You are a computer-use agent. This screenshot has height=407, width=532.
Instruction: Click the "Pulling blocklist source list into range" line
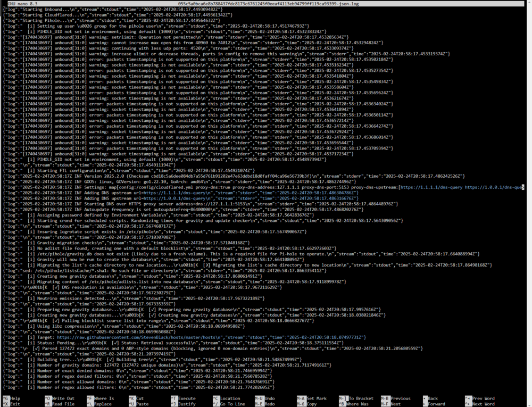[x=159, y=320]
